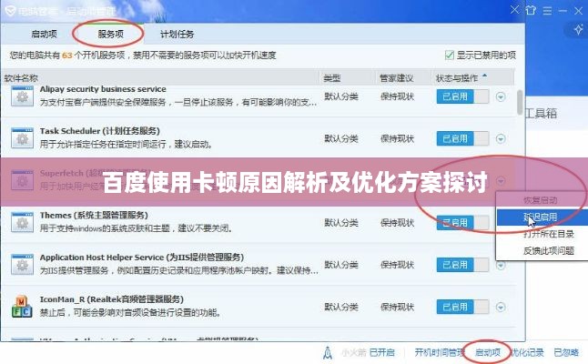Click the IconMan_R colorful blocks icon
Viewport: 588px width, 364px height.
point(22,307)
